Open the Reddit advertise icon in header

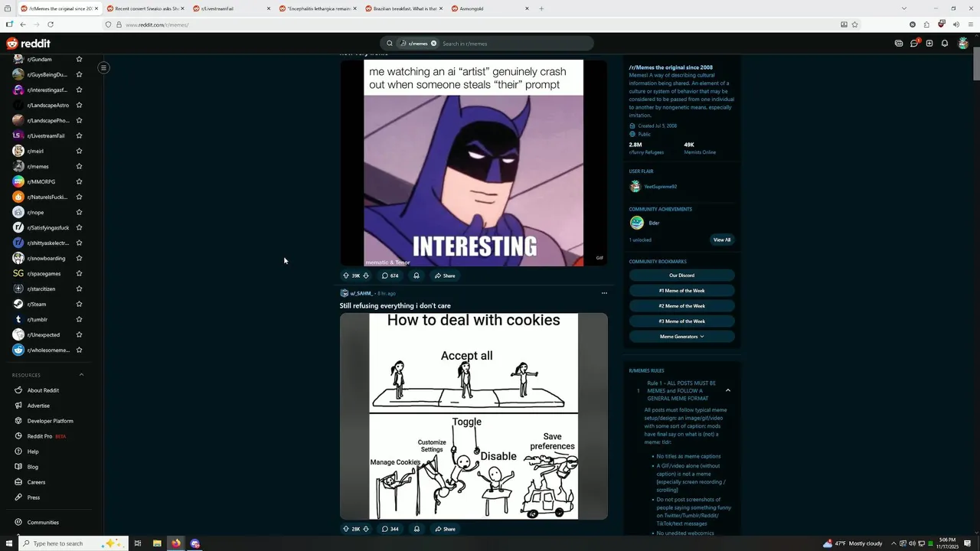click(899, 44)
